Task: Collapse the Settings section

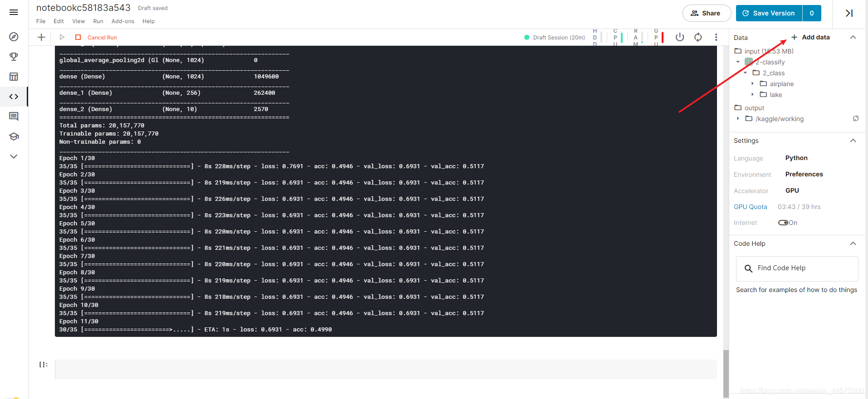Action: [853, 141]
